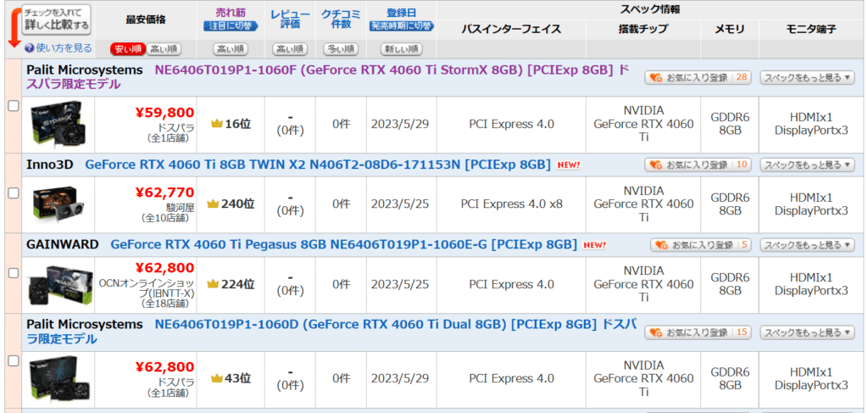868x413 pixels.
Task: Click the crown icon next to 43位
Action: tap(216, 379)
